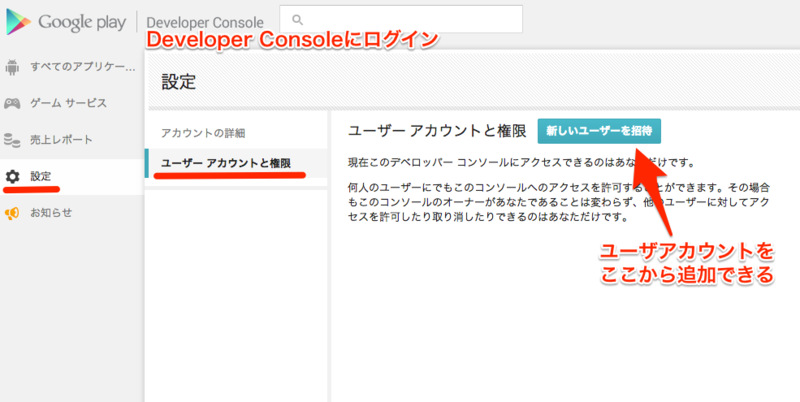The image size is (800, 402).
Task: Click the megaphone icon for お知らせ
Action: point(12,213)
